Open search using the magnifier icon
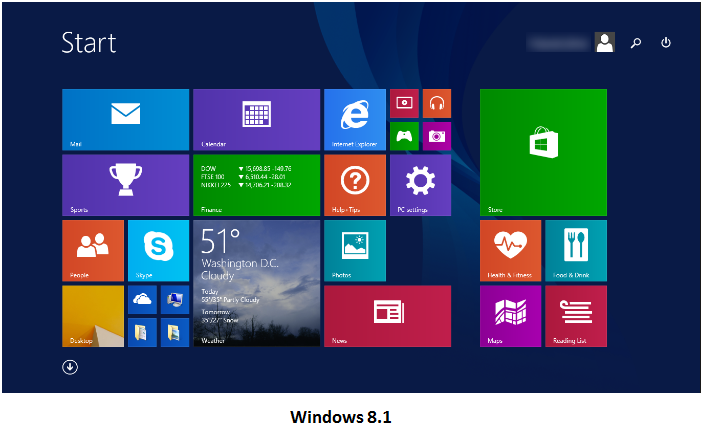The height and width of the screenshot is (433, 703). point(636,43)
